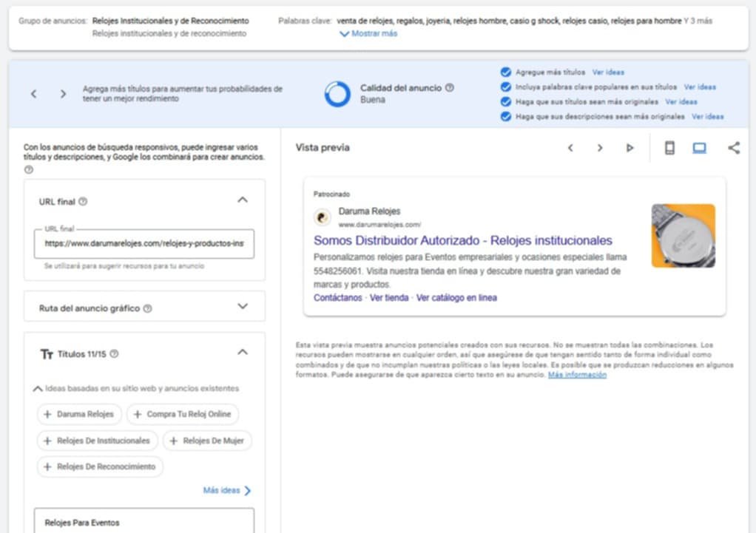Go to next recommendation tip arrow

(x=63, y=94)
